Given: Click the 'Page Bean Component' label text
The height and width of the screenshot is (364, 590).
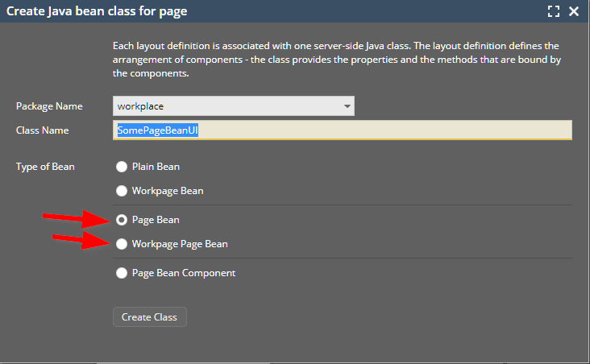Looking at the screenshot, I should pyautogui.click(x=184, y=273).
